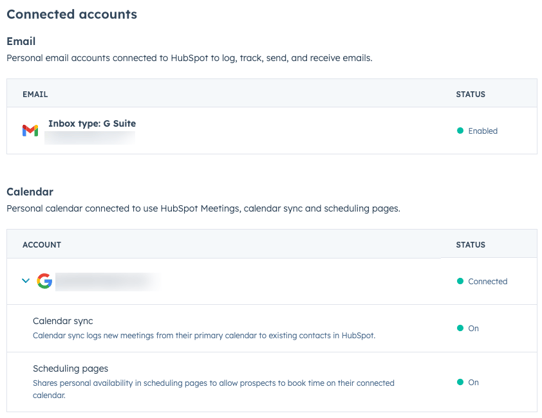Click the ACCOUNT column header
Viewport: 542px width, 418px height.
pos(42,245)
